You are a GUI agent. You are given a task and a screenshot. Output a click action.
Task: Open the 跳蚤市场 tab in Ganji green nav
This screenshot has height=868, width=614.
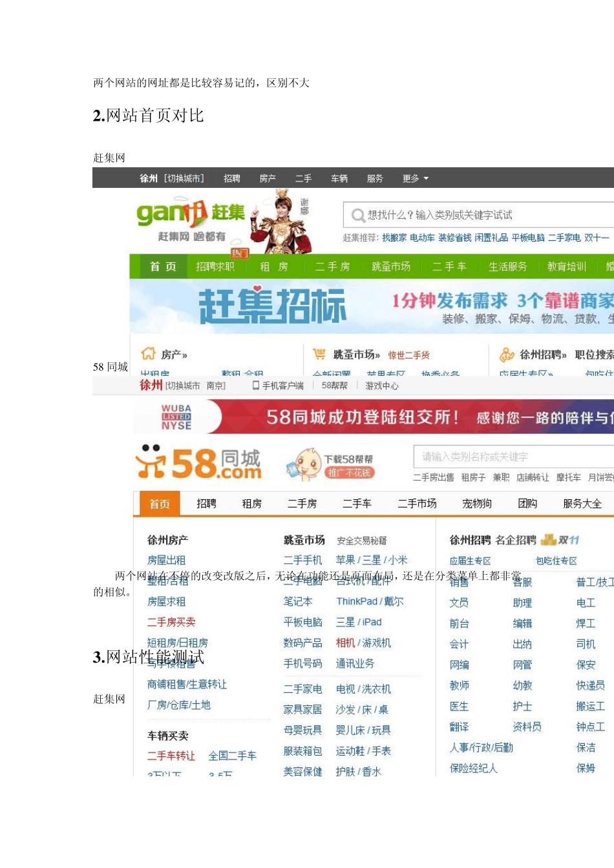coord(391,266)
